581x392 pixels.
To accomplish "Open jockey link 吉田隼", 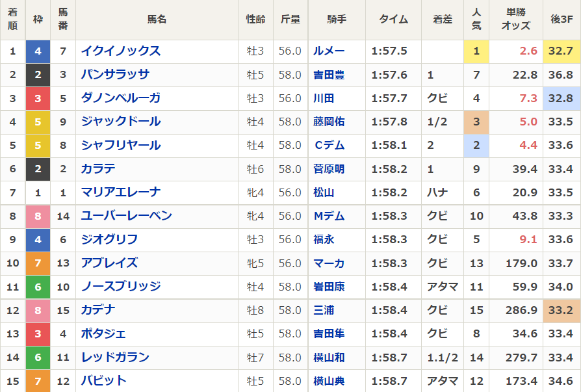I will coord(329,333).
